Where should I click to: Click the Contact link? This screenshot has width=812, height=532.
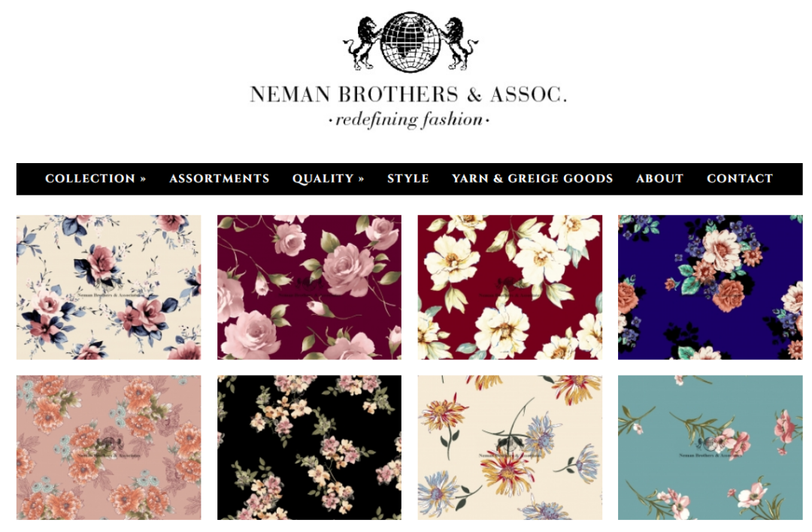coord(740,179)
